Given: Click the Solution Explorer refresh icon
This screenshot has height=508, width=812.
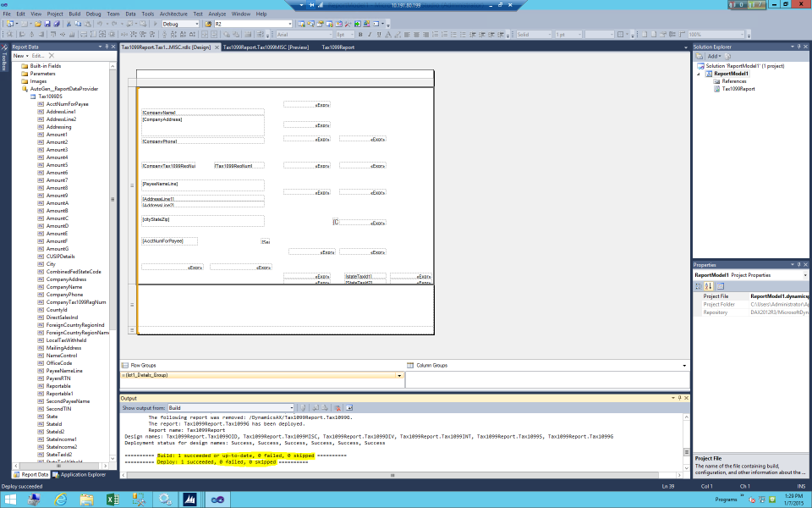Looking at the screenshot, I should coord(727,56).
